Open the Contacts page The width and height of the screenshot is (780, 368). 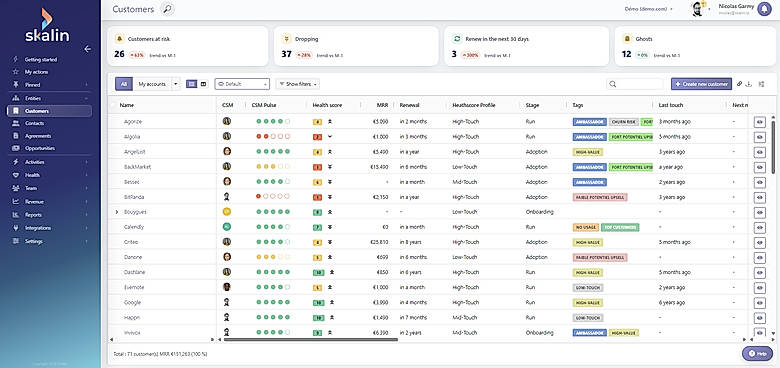(x=34, y=123)
